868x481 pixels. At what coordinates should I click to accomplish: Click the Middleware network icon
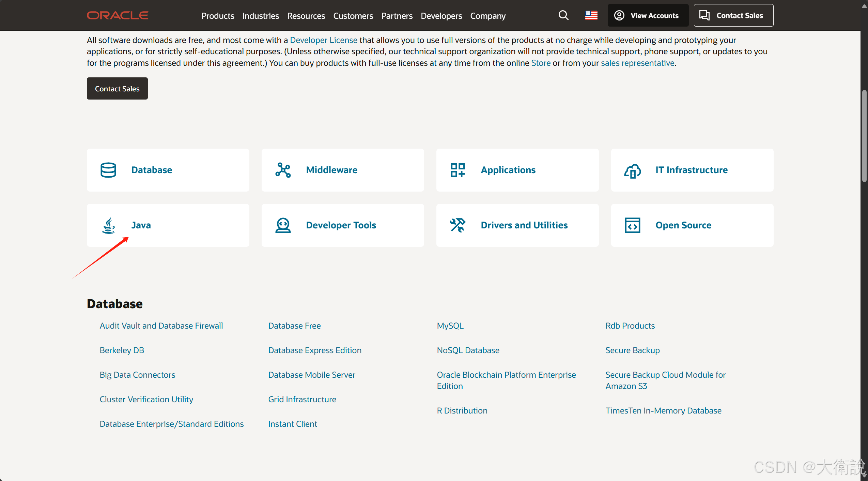point(283,170)
